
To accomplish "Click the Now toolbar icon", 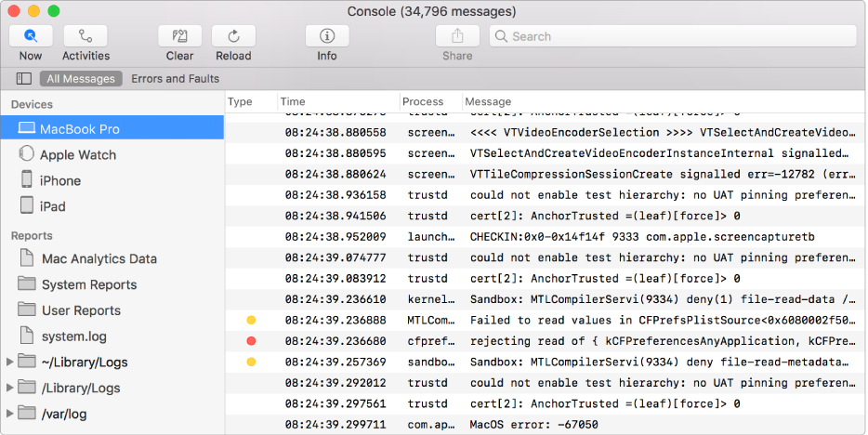I will 31,36.
